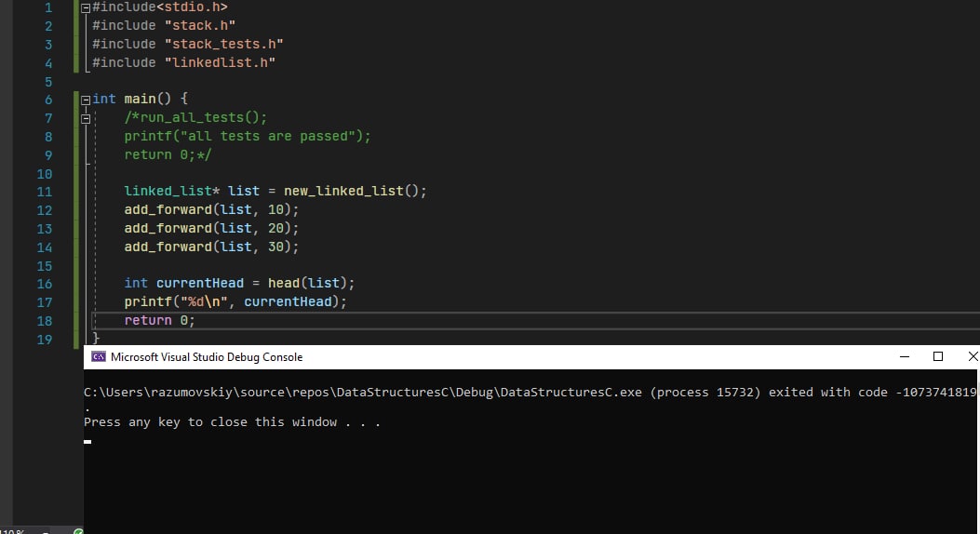This screenshot has height=534, width=980.
Task: Click the Debug Console app icon
Action: tap(99, 356)
